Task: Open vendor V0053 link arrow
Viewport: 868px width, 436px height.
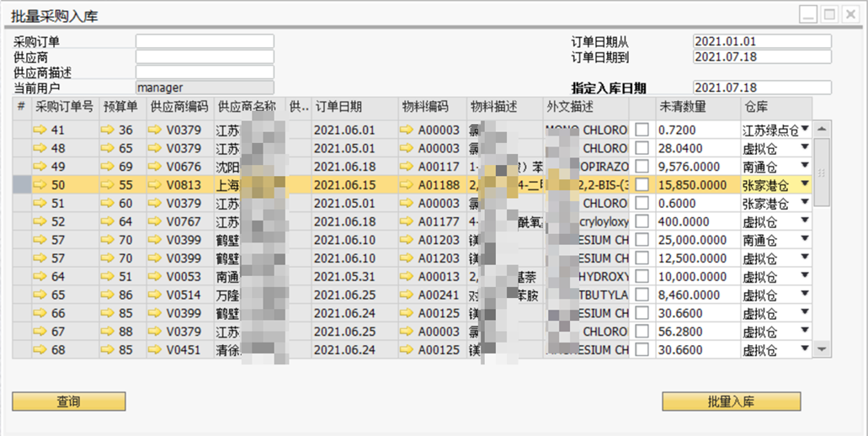Action: pos(155,276)
